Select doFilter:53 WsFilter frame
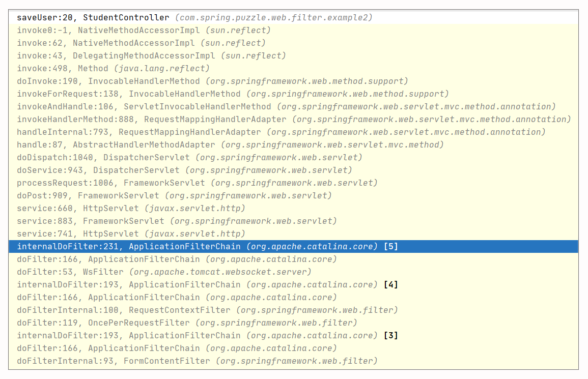 [164, 272]
